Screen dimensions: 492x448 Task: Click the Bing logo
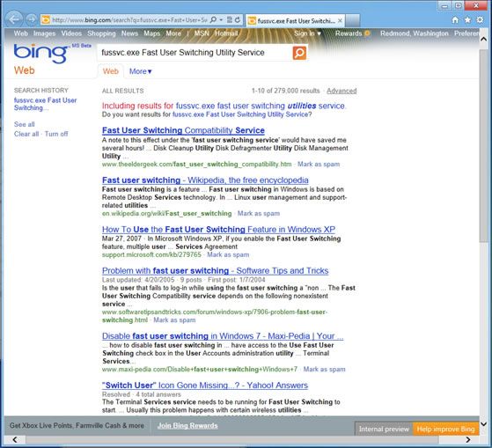(x=40, y=54)
